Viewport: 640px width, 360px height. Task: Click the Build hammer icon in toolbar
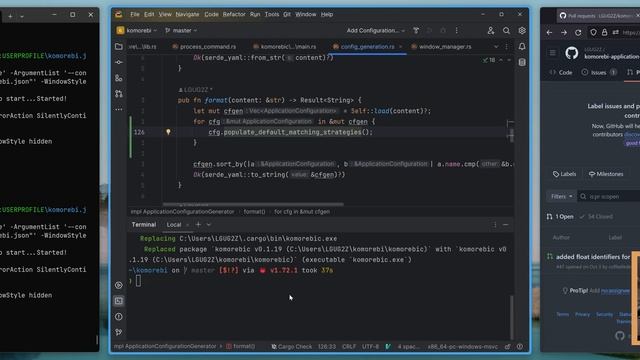[x=416, y=31]
